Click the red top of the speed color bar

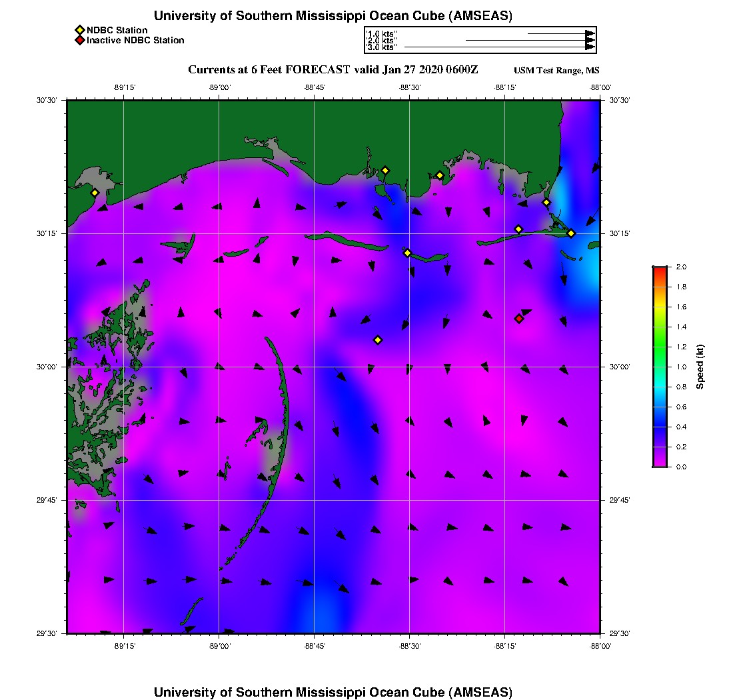point(659,271)
